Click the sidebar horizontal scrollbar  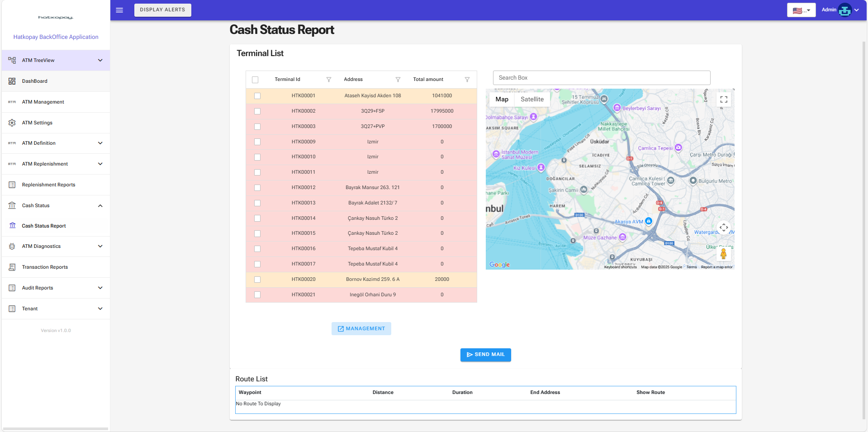pos(55,428)
